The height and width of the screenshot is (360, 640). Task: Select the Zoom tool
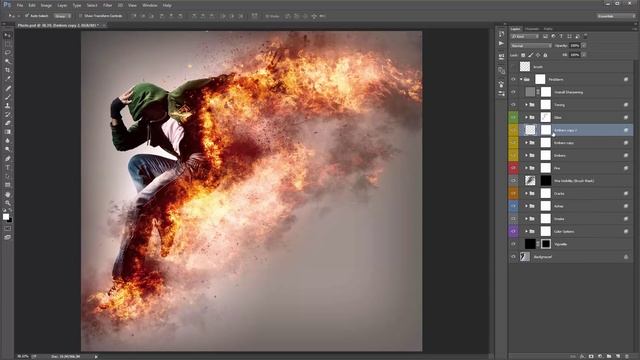7,203
